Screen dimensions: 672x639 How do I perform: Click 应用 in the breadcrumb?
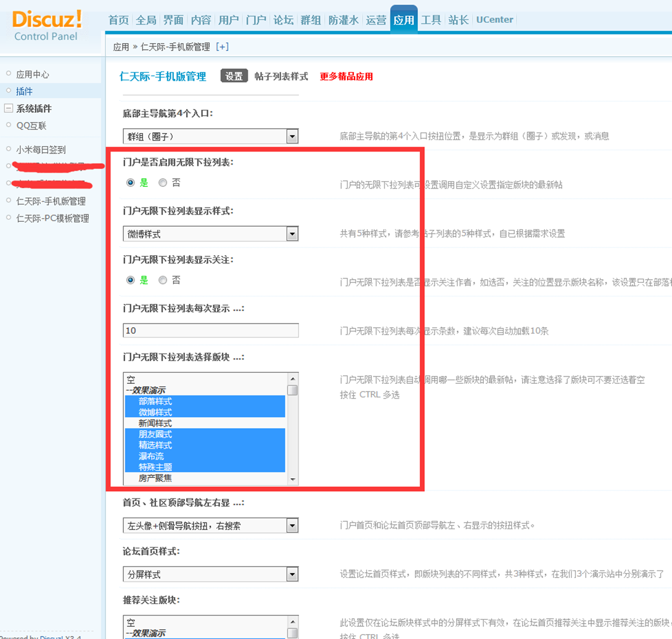point(121,47)
